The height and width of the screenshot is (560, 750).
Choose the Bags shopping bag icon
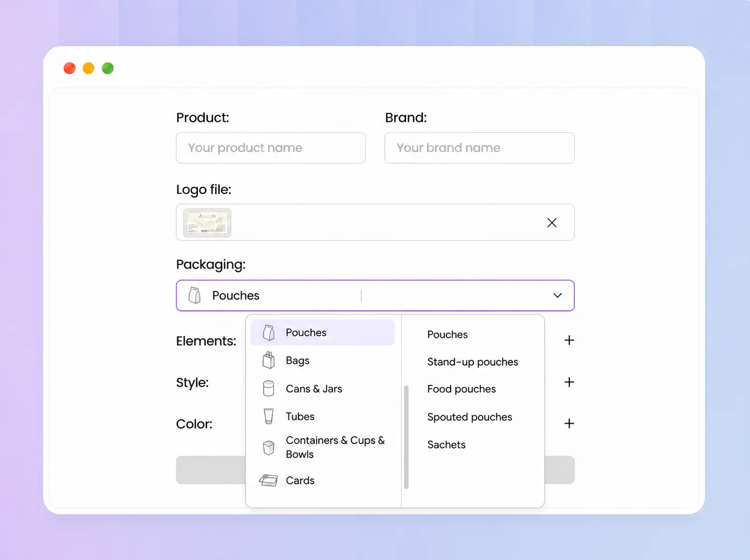268,360
